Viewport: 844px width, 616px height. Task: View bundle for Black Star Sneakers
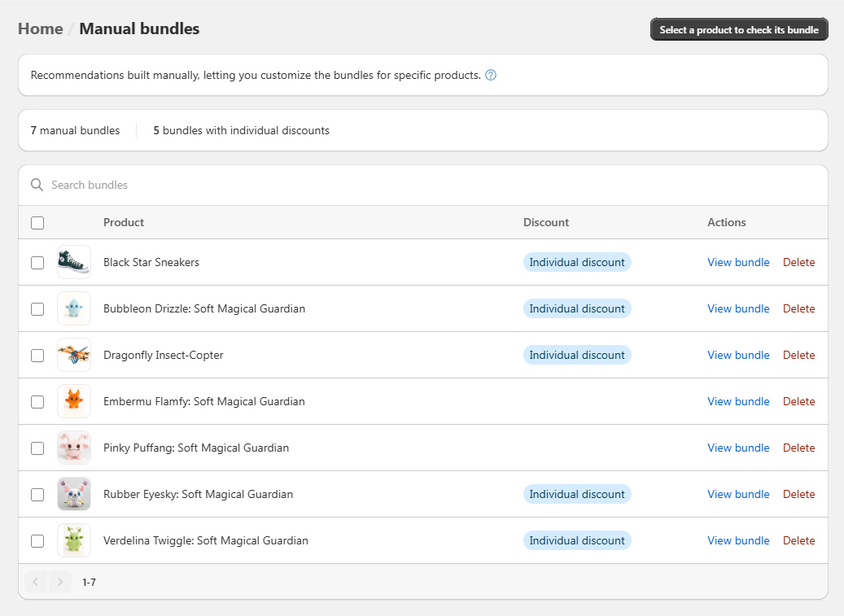click(738, 263)
